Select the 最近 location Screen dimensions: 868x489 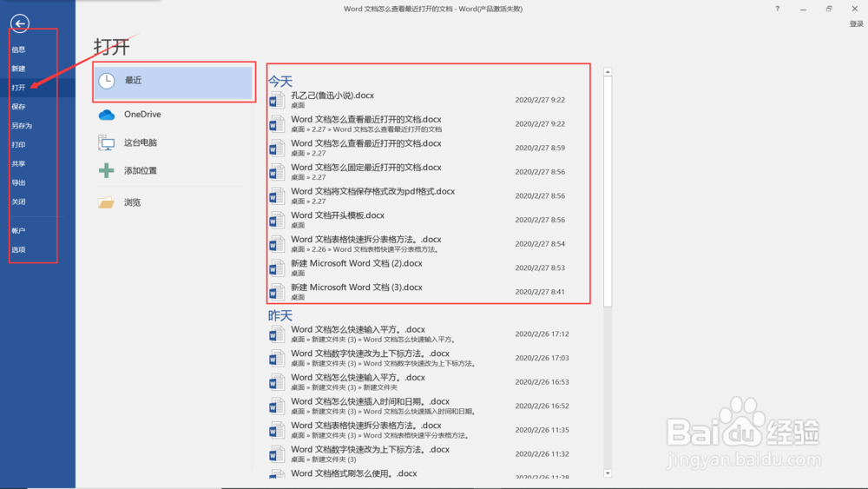174,83
